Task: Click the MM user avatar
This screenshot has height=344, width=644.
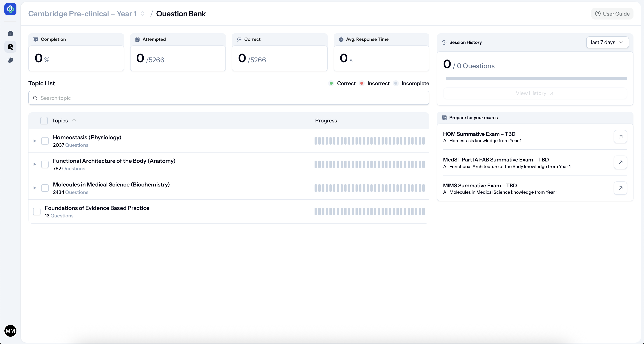Action: click(10, 331)
